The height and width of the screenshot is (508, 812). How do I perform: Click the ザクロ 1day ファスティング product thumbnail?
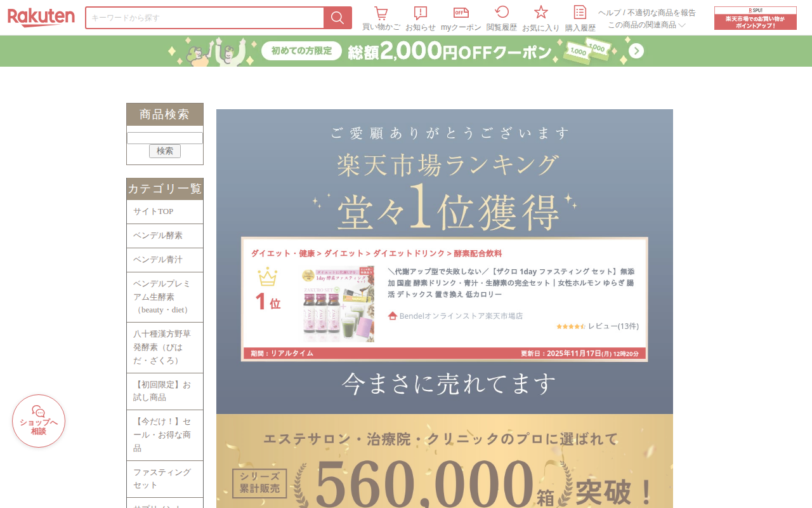coord(338,304)
